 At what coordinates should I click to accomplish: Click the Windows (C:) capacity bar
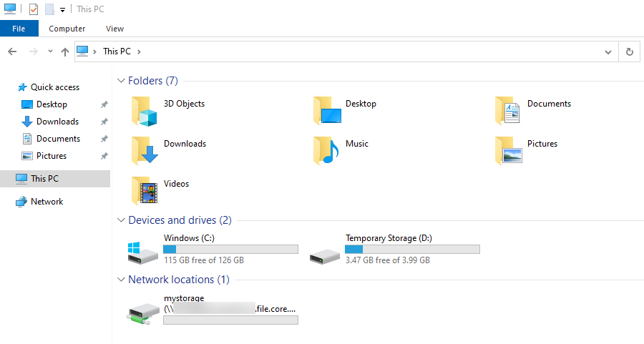(x=230, y=249)
